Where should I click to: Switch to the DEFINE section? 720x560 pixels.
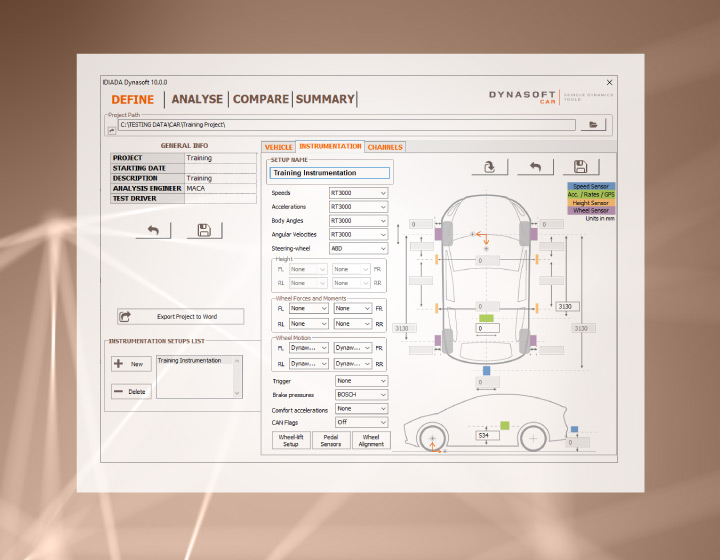[x=133, y=100]
